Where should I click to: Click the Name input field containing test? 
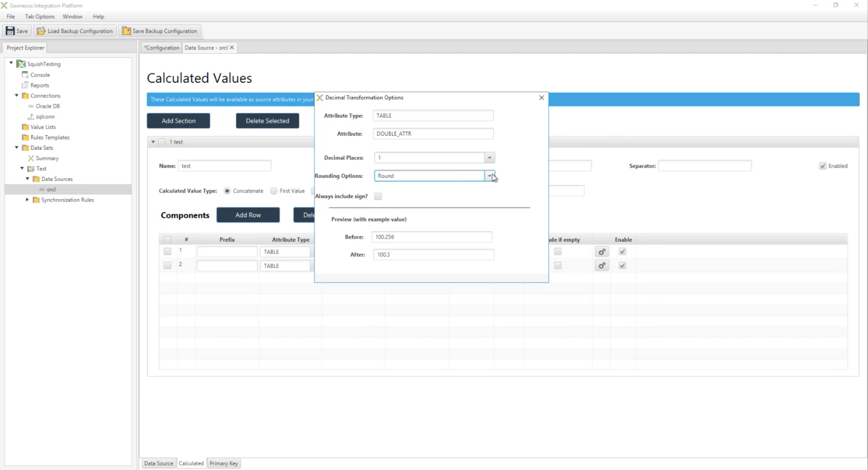click(x=225, y=166)
